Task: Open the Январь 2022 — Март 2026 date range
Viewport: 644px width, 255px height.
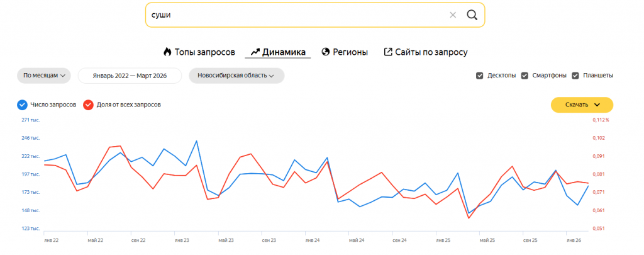Action: tap(130, 76)
